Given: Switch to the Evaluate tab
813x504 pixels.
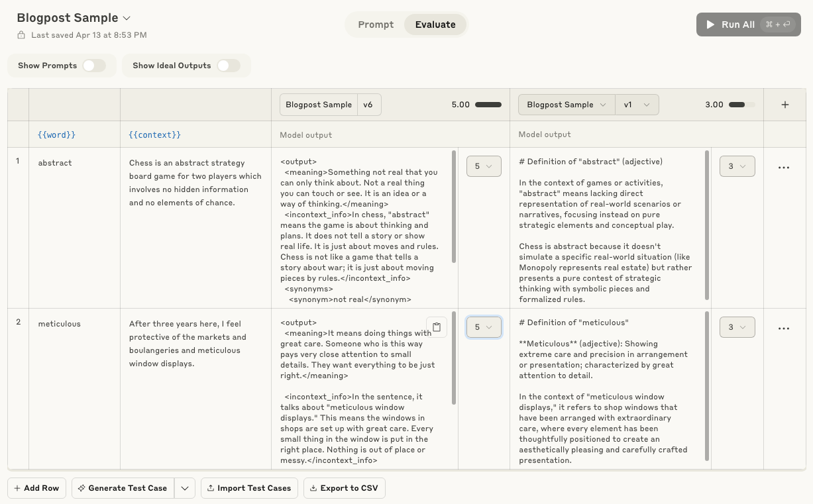Looking at the screenshot, I should (435, 25).
